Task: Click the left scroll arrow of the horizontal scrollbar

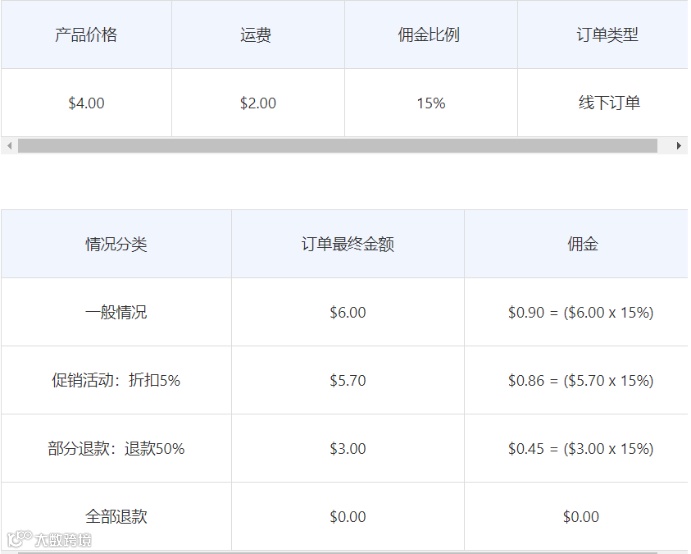Action: [9, 146]
